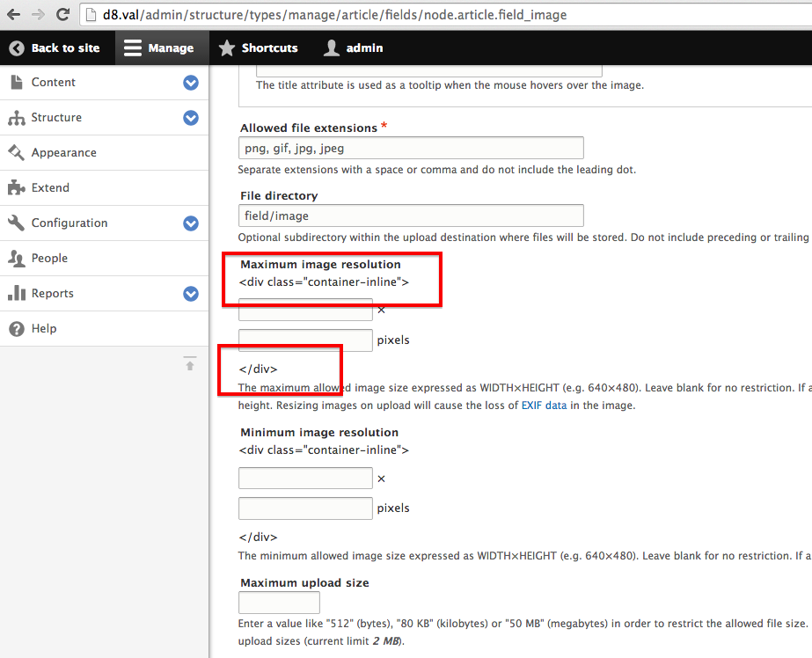Click the Help question mark icon
The image size is (812, 658).
point(17,329)
